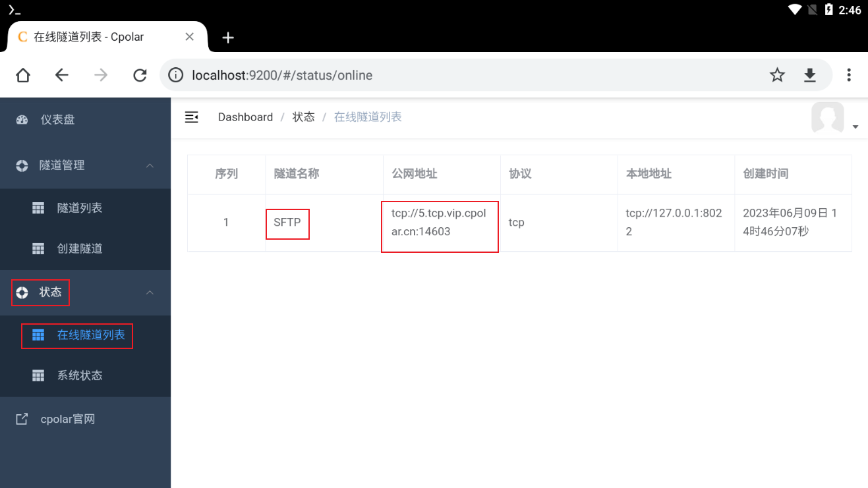Viewport: 868px width, 488px height.
Task: Click the tcp://5.tcp.vip.cpolar.cn:14603 public address
Action: (x=438, y=223)
